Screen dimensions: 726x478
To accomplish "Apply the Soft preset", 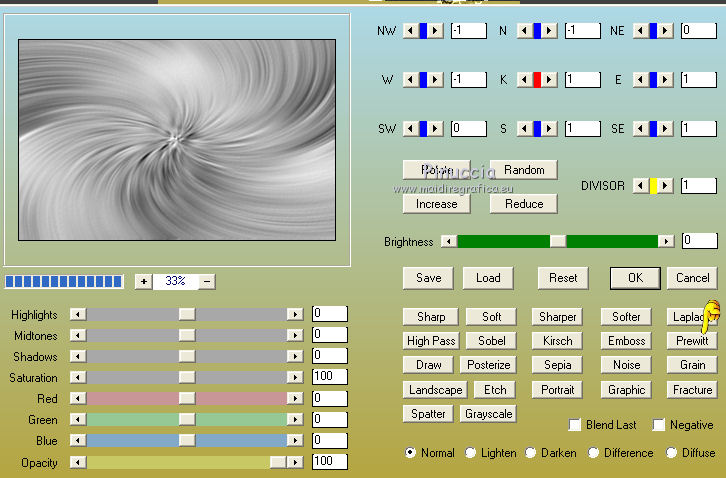I will coord(491,317).
